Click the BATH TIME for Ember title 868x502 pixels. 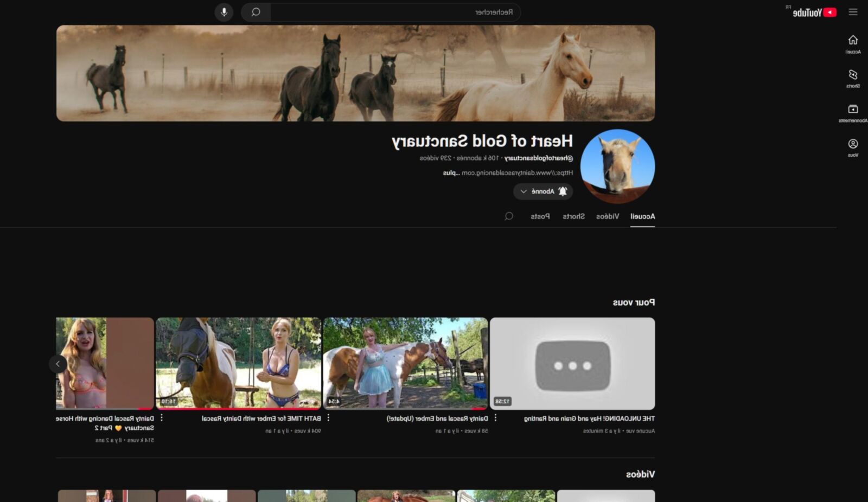pos(261,419)
